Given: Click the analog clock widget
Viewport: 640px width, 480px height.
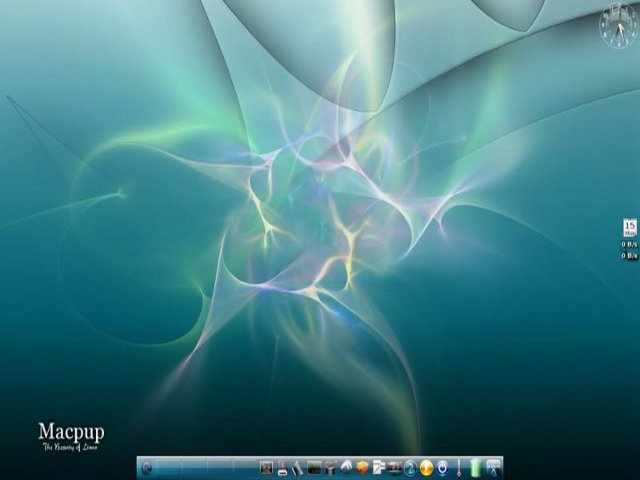Looking at the screenshot, I should [x=619, y=25].
